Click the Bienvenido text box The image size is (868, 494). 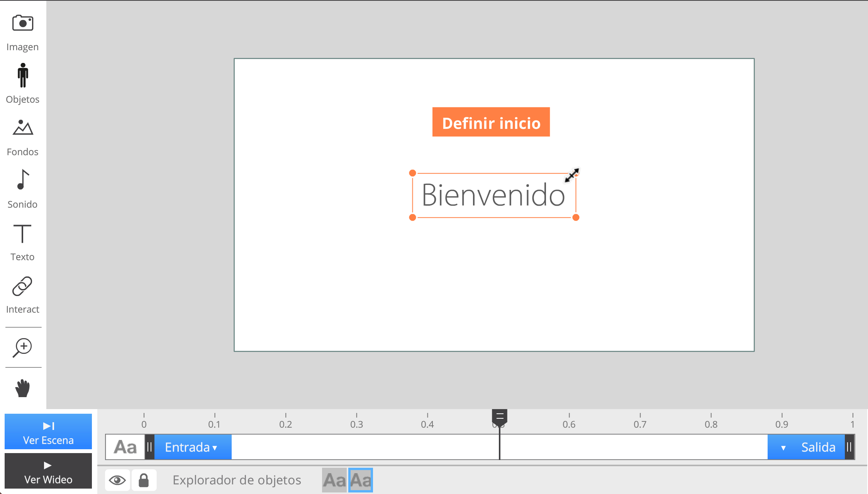493,195
